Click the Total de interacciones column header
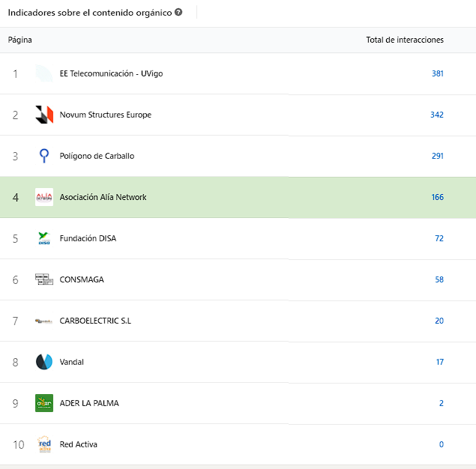476x469 pixels. [x=405, y=40]
